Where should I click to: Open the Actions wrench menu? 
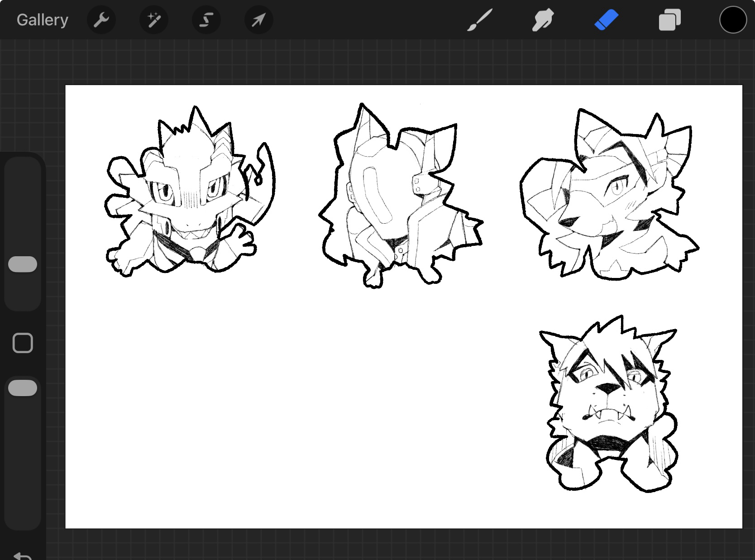click(x=101, y=20)
